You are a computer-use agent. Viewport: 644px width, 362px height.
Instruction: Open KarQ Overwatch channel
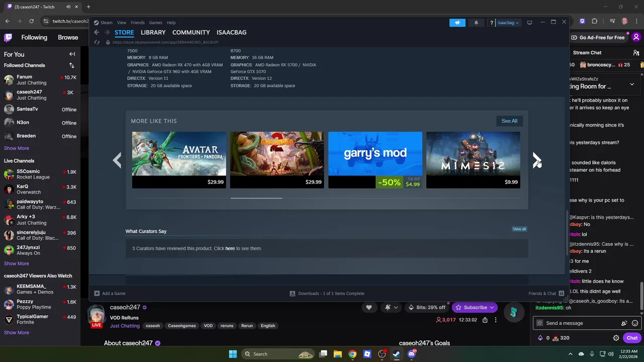pos(40,190)
